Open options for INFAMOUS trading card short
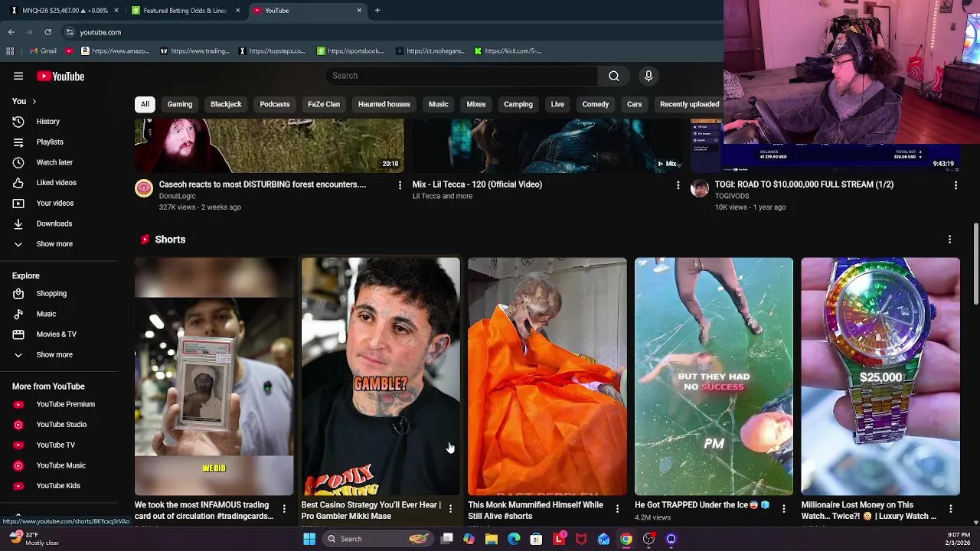The width and height of the screenshot is (980, 551). 284,508
